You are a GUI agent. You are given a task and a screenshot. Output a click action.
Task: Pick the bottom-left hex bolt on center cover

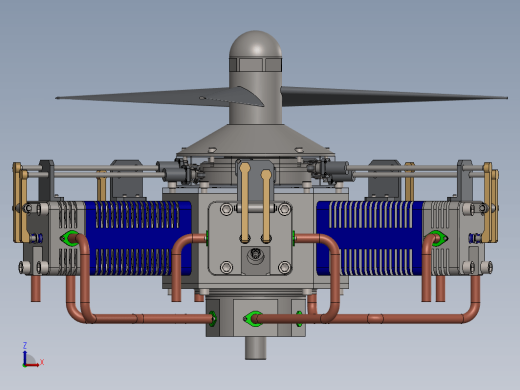(x=227, y=267)
